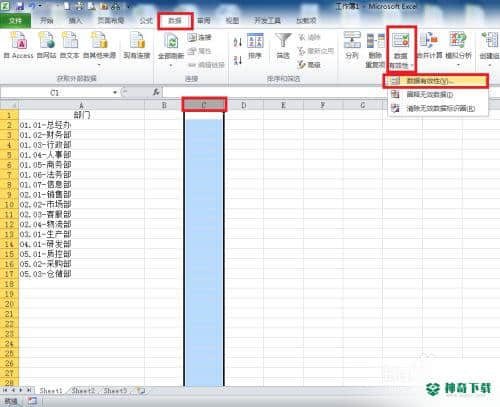Sort ascending with the A-Z icon
The width and height of the screenshot is (500, 407).
[x=238, y=42]
